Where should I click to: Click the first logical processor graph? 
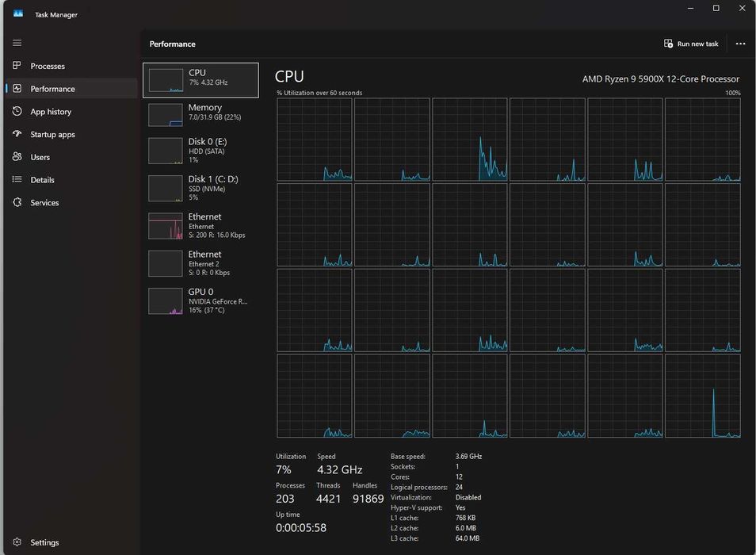[315, 140]
